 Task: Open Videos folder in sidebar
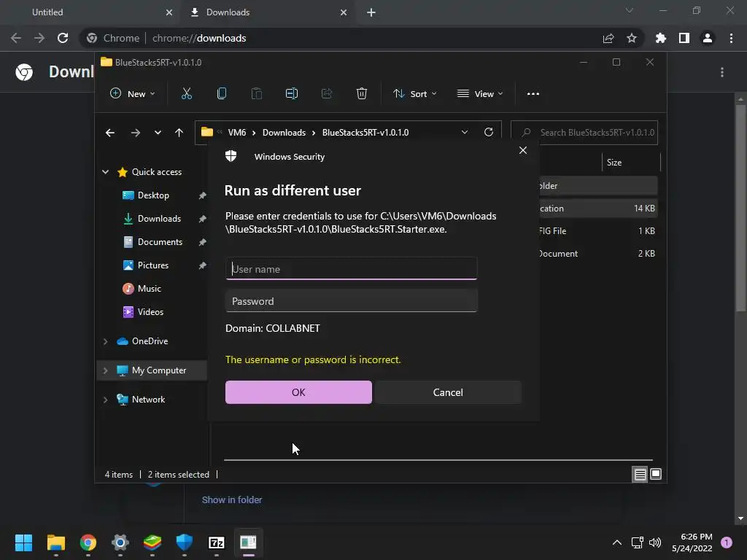tap(150, 312)
